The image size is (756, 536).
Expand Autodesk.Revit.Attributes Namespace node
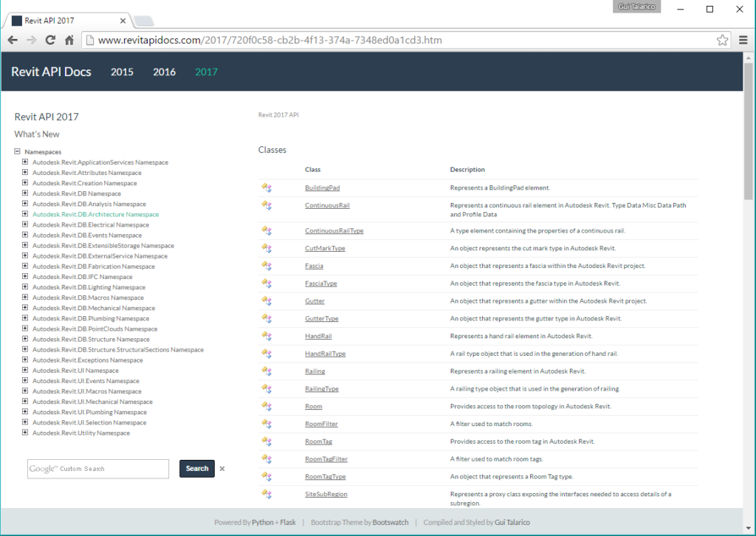25,173
